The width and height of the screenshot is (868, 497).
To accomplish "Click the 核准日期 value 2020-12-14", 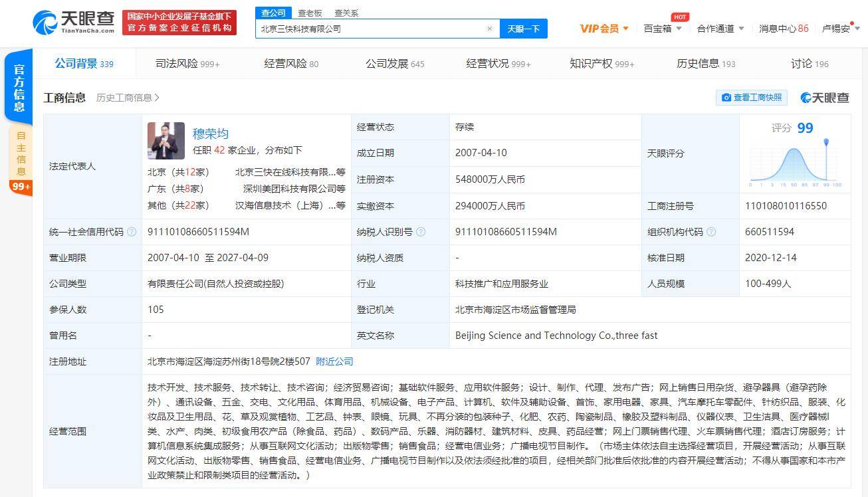I will (771, 258).
